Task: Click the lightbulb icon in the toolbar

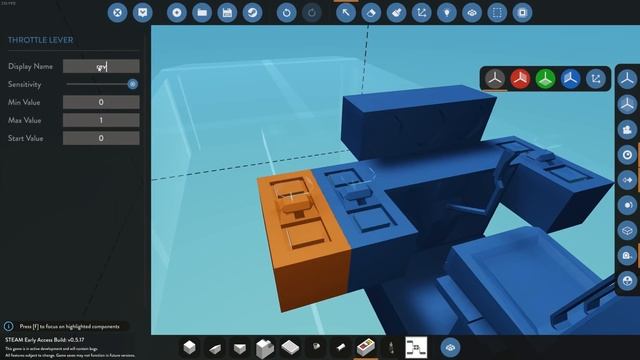Action: tap(447, 13)
